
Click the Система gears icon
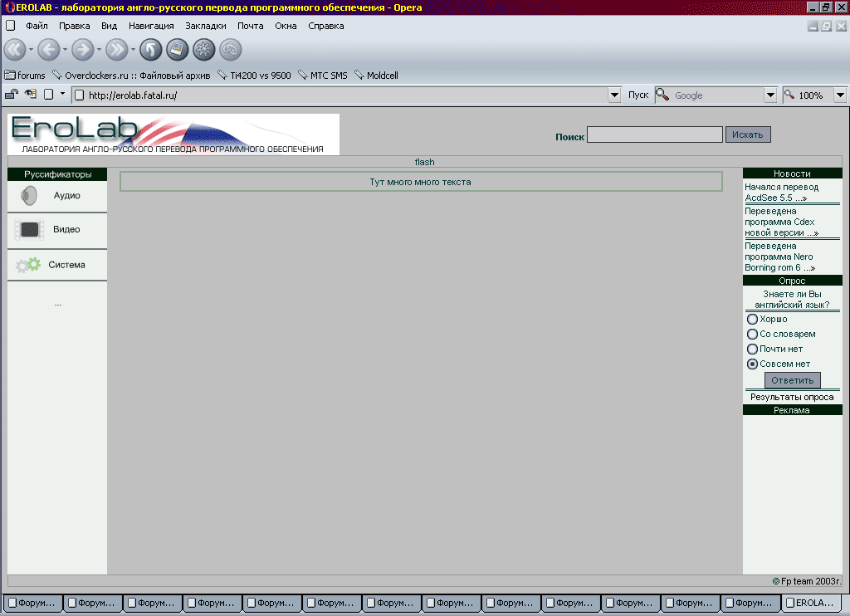[28, 265]
